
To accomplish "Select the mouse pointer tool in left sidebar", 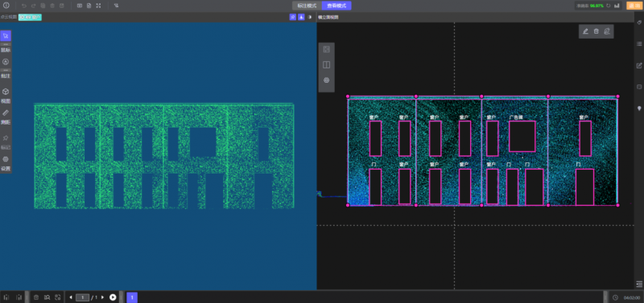I will point(6,35).
